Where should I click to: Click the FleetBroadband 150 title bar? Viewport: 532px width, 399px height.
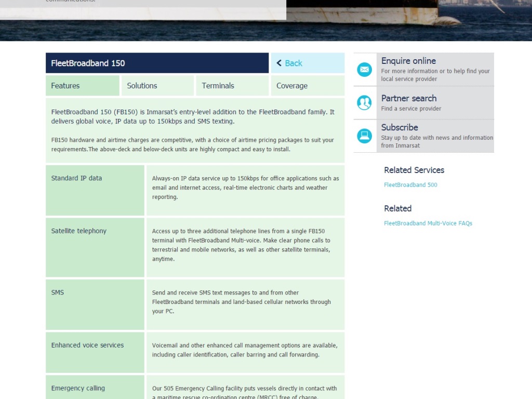pos(157,63)
